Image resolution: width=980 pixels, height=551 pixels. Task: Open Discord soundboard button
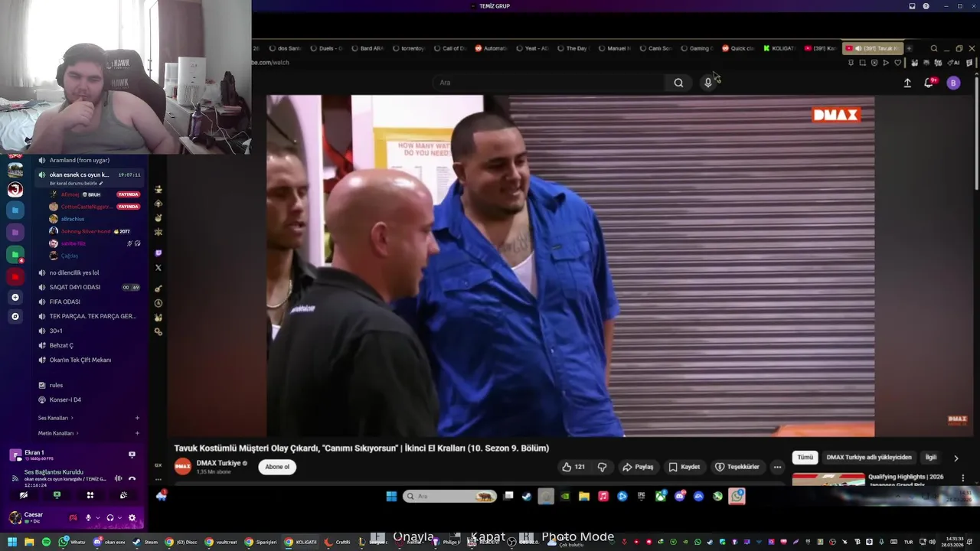pyautogui.click(x=123, y=495)
